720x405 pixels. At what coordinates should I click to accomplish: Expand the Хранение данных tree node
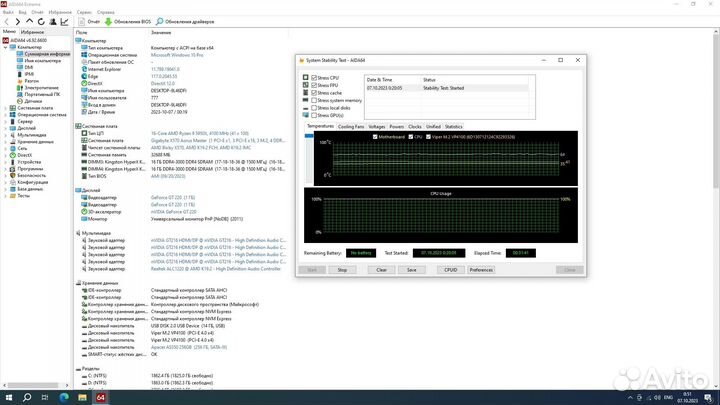point(6,142)
